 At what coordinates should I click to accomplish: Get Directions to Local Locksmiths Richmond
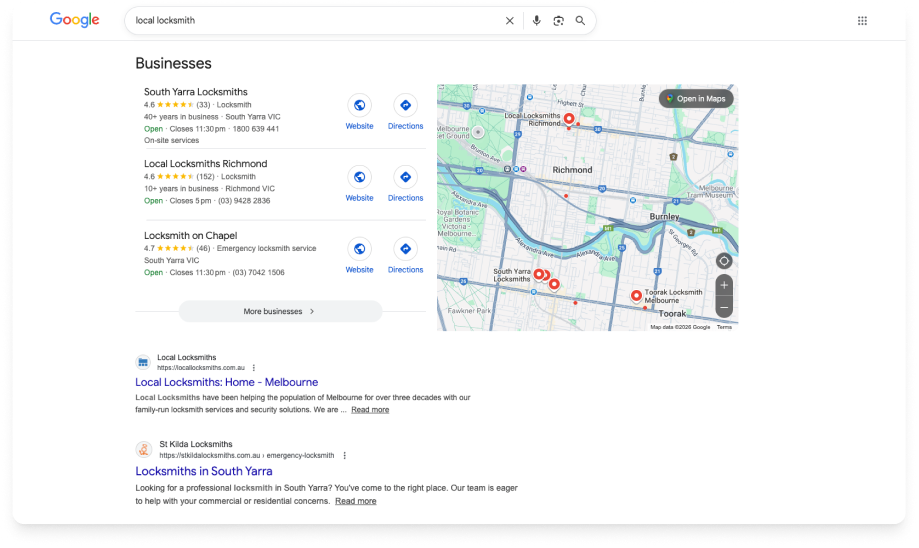pyautogui.click(x=405, y=184)
